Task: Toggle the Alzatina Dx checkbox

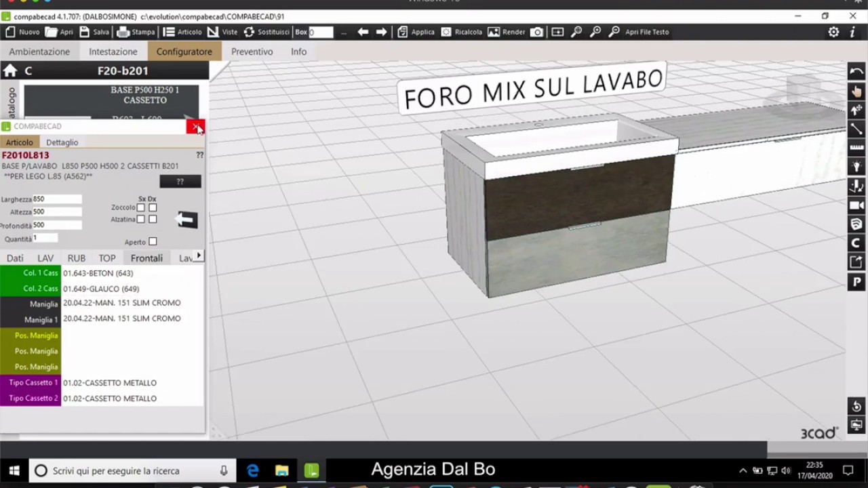Action: [153, 219]
